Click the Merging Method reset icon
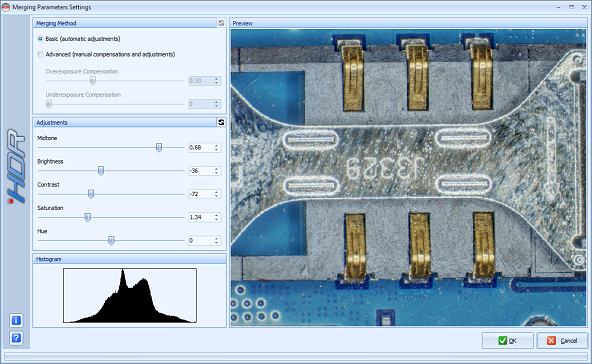 (221, 23)
